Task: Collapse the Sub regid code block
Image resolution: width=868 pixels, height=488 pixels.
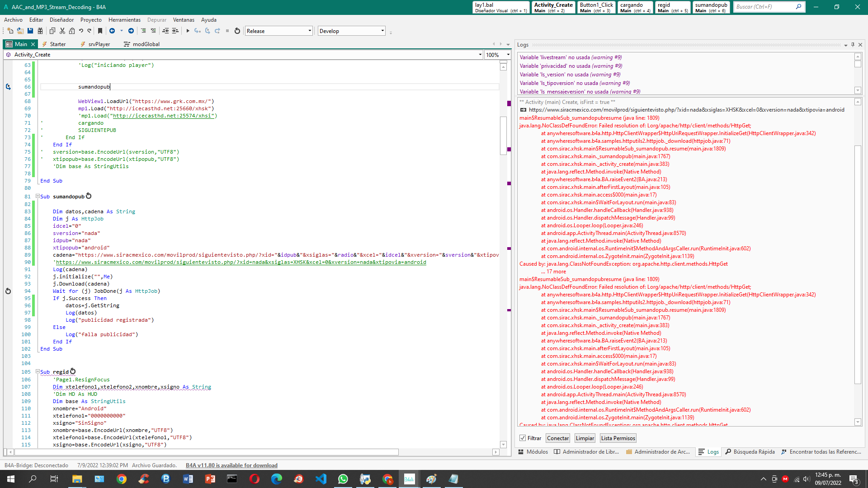Action: click(38, 371)
